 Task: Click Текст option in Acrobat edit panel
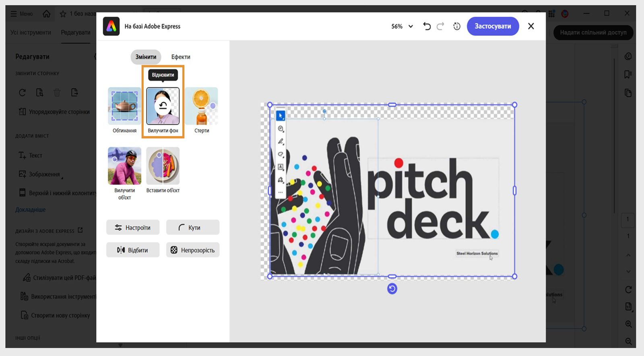coord(31,155)
